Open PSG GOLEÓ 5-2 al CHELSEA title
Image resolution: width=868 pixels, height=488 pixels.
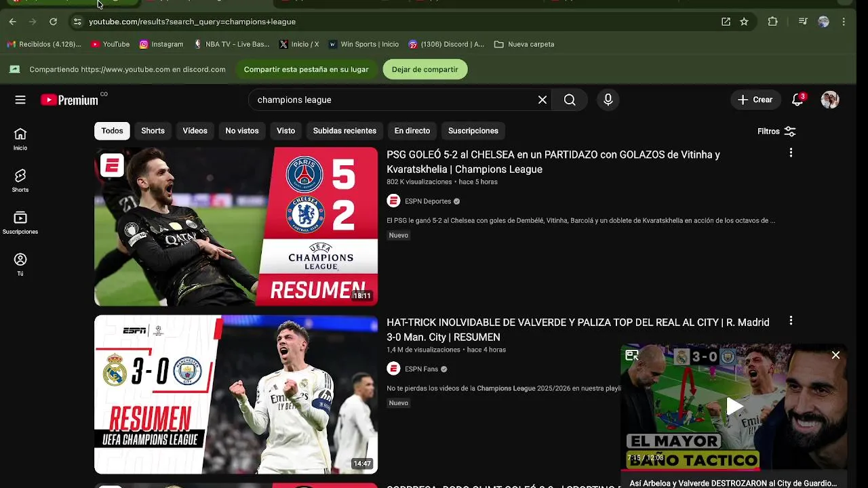click(553, 162)
